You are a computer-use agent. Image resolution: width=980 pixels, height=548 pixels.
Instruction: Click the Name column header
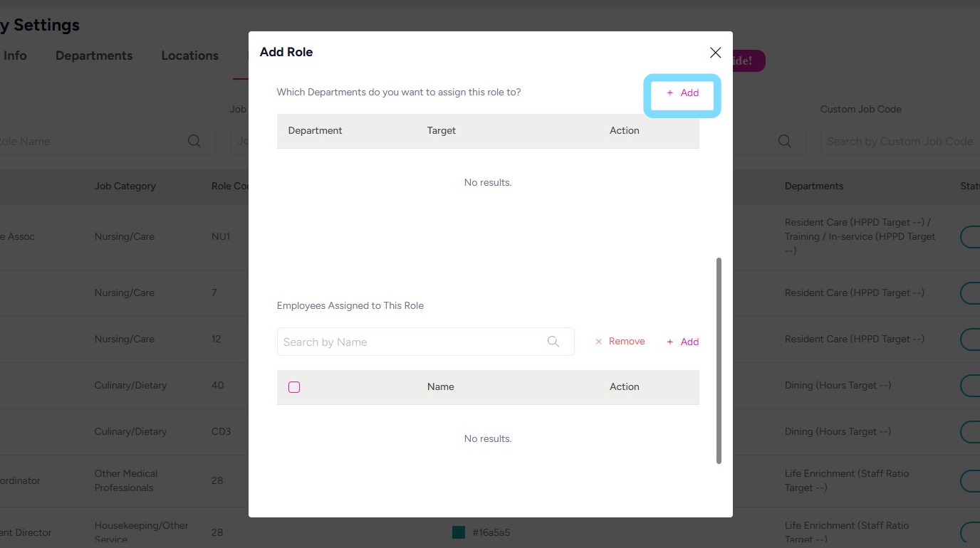pyautogui.click(x=441, y=387)
